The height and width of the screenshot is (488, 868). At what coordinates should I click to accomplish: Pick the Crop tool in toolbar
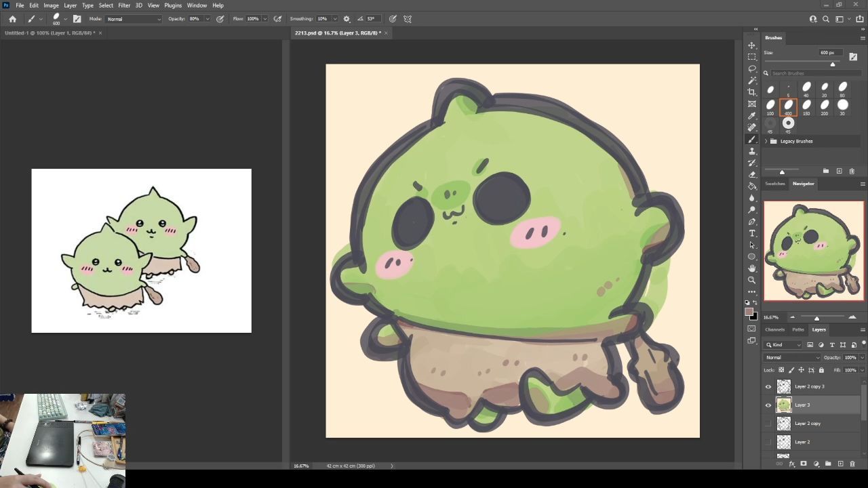pos(751,92)
